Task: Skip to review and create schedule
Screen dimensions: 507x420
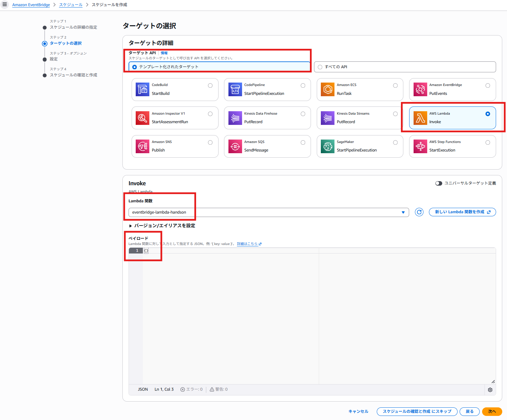Action: 417,411
